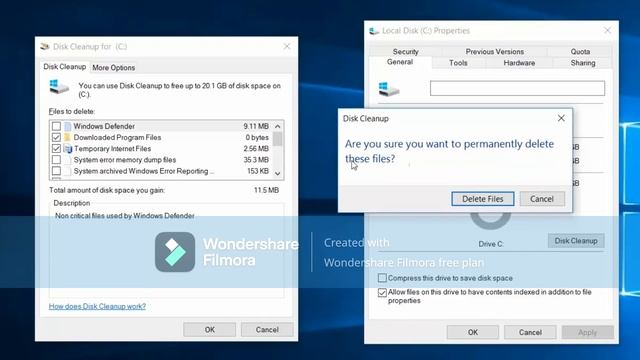Check the Windows Defender checkbox
The width and height of the screenshot is (640, 360).
[x=56, y=126]
